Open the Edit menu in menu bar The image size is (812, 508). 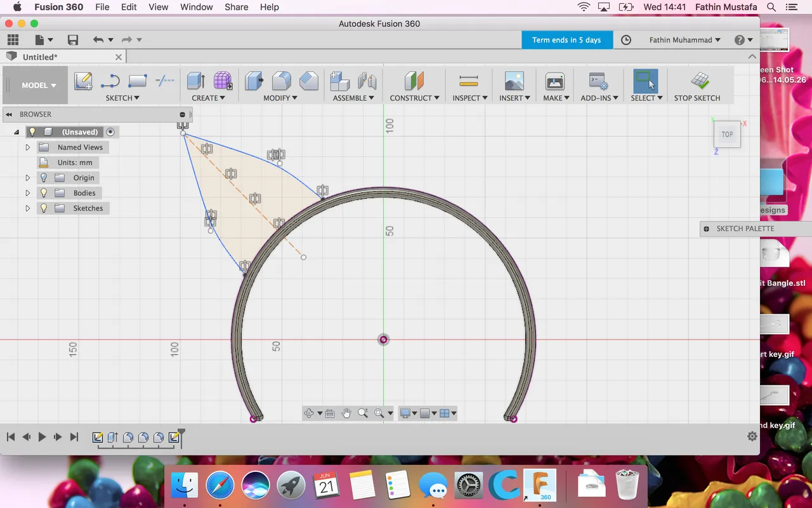click(129, 7)
